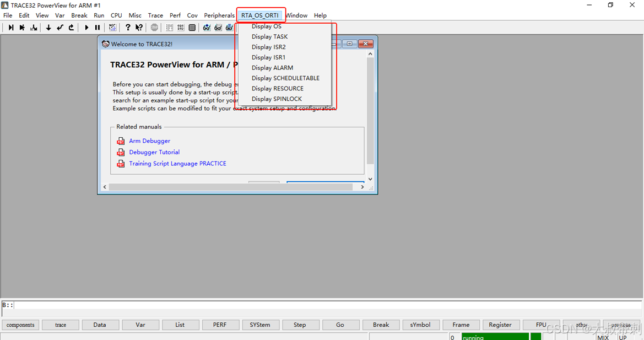Click the Go Up toolbar icon

[x=72, y=28]
